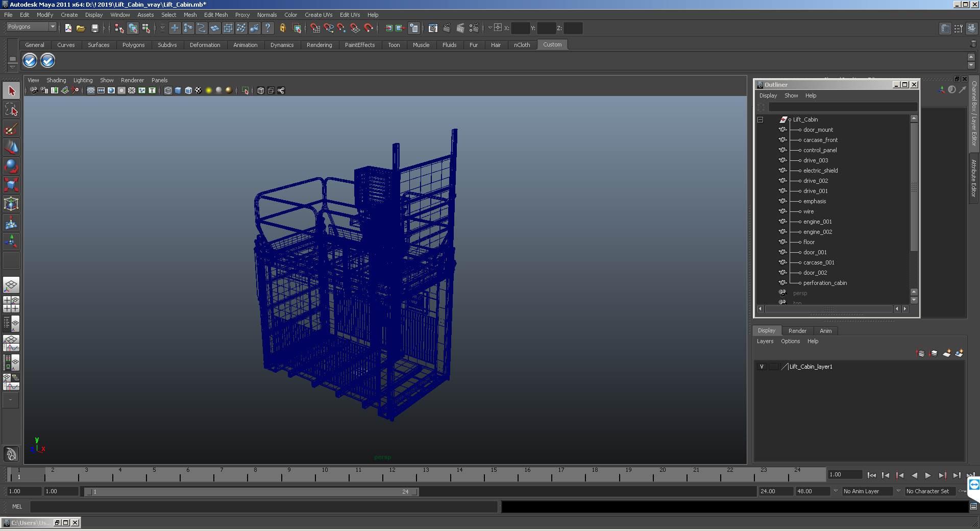This screenshot has width=980, height=531.
Task: Click frame 12 on the time slider
Action: tap(392, 475)
